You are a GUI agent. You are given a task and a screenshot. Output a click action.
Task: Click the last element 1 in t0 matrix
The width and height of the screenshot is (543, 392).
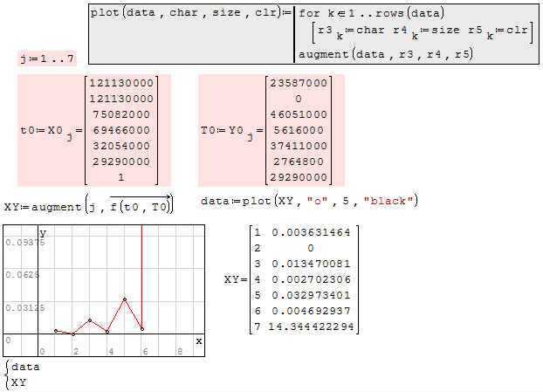click(x=121, y=176)
